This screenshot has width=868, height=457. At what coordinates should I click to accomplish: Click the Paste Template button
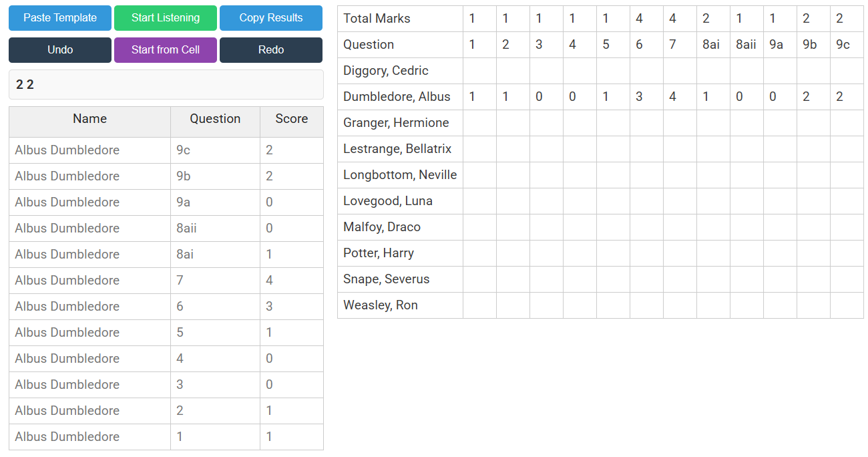click(x=59, y=18)
